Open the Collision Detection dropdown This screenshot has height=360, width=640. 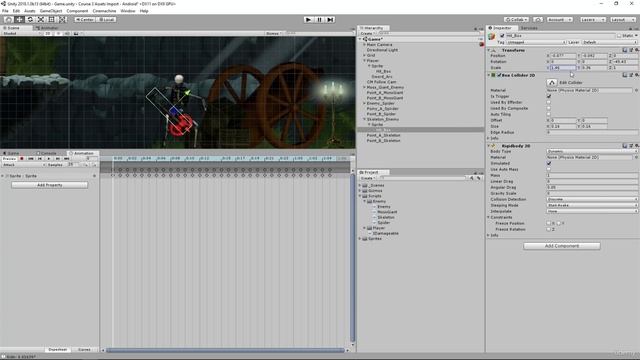coord(592,200)
